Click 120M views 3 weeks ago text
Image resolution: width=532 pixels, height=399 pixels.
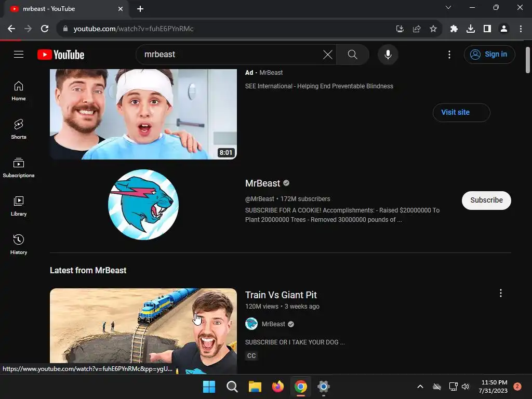click(x=282, y=307)
